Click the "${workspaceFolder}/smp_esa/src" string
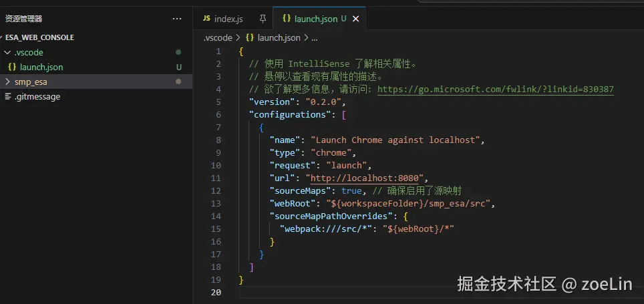 point(408,204)
